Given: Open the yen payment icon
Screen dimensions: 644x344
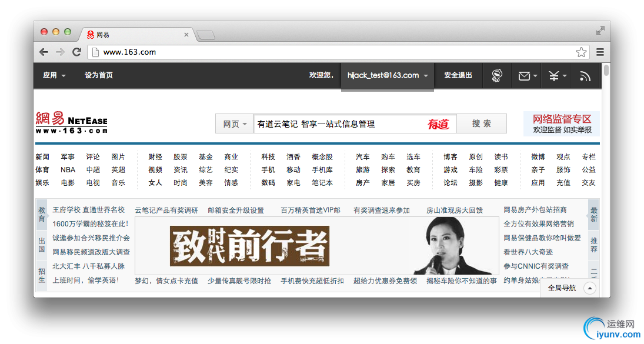Looking at the screenshot, I should (554, 75).
